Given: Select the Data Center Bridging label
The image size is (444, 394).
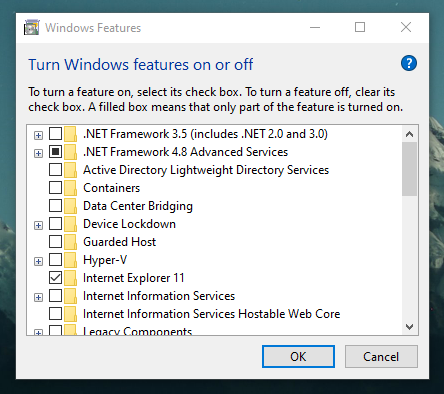Looking at the screenshot, I should pos(138,206).
